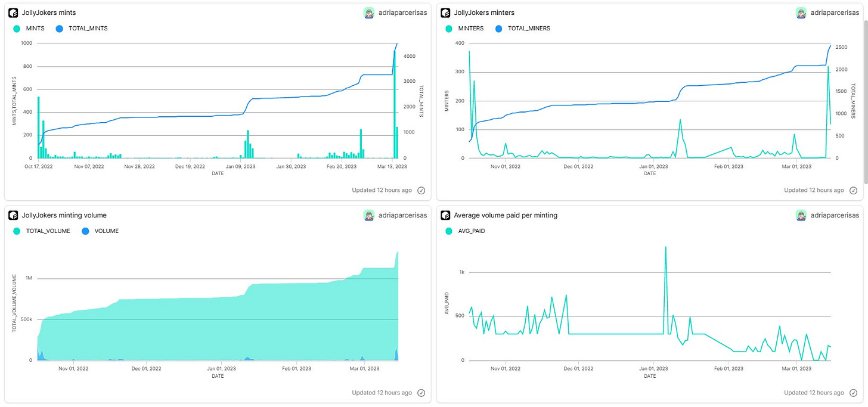Screen dimensions: 868x407
Task: Click adriaparcerisas avatar on JollyJokers mints card
Action: [x=369, y=13]
